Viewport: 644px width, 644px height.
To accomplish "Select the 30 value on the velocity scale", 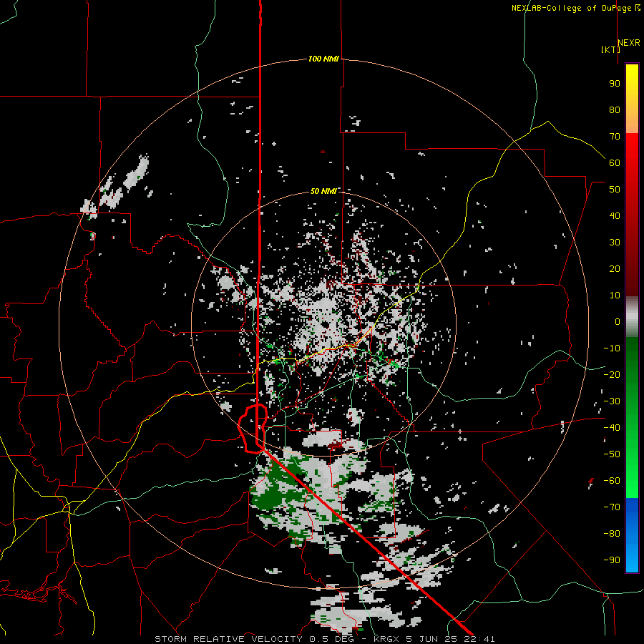I will click(x=615, y=243).
